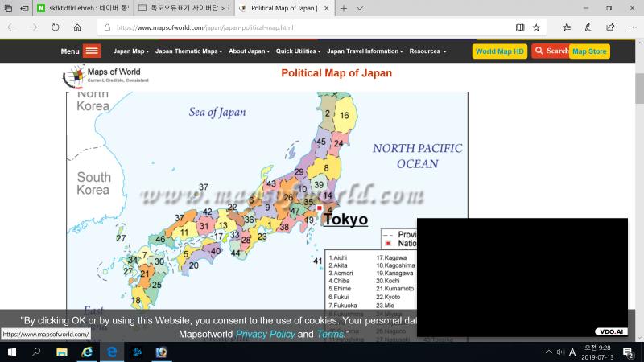Show tab previews chevron

[x=359, y=8]
